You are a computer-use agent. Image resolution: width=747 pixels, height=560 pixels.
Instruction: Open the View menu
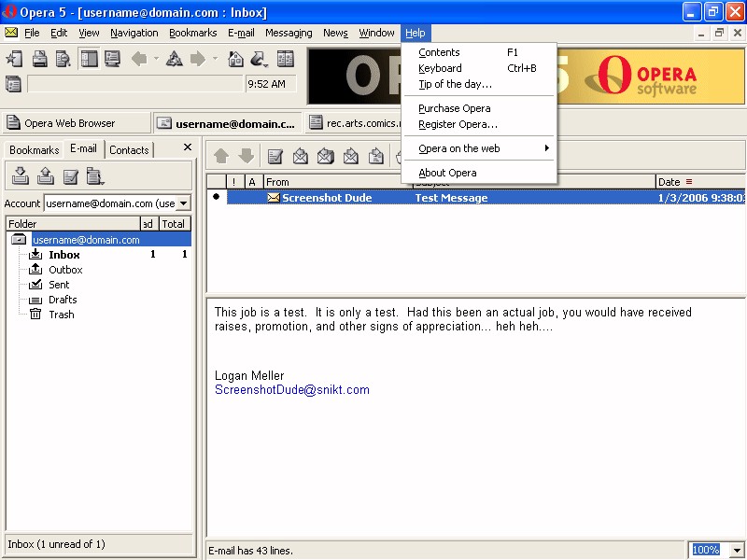pos(89,33)
